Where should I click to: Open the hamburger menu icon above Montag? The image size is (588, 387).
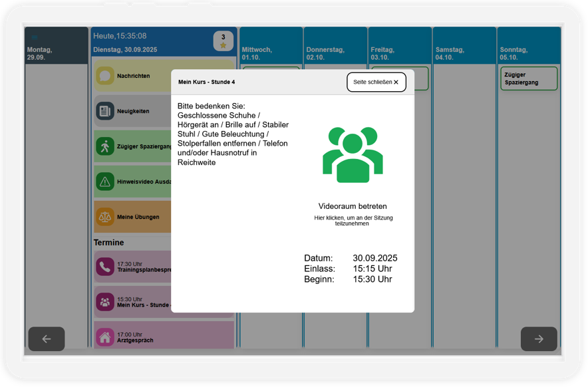pyautogui.click(x=35, y=37)
